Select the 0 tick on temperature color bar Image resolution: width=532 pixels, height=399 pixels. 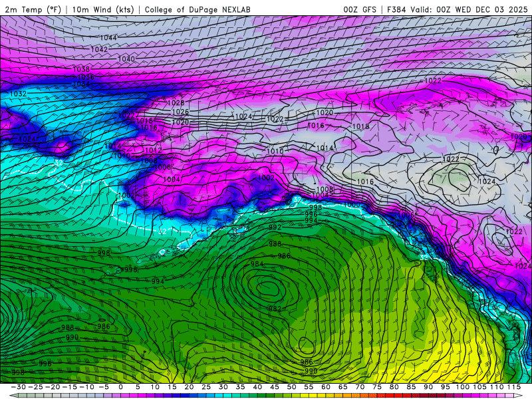pos(121,387)
